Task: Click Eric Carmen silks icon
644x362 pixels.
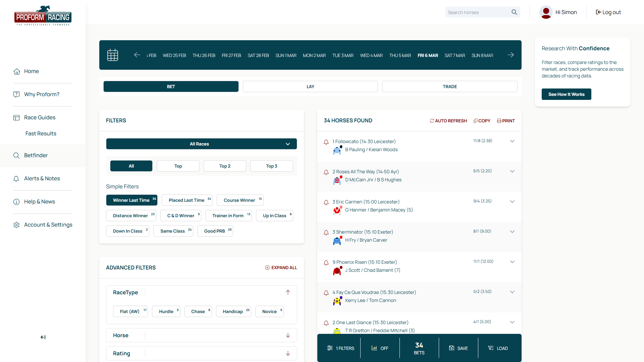Action: coord(337,210)
